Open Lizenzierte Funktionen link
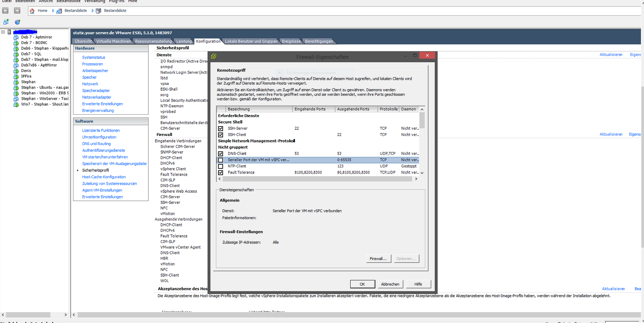 101,131
